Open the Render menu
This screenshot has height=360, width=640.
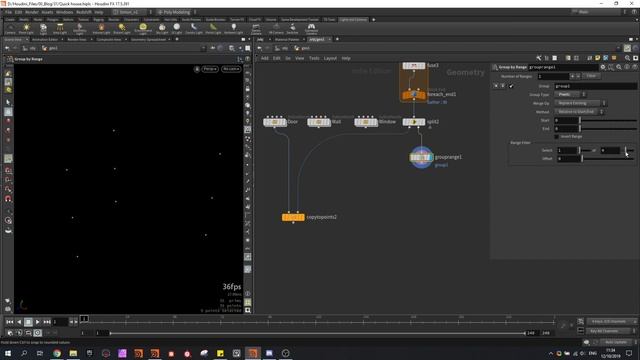[31, 12]
